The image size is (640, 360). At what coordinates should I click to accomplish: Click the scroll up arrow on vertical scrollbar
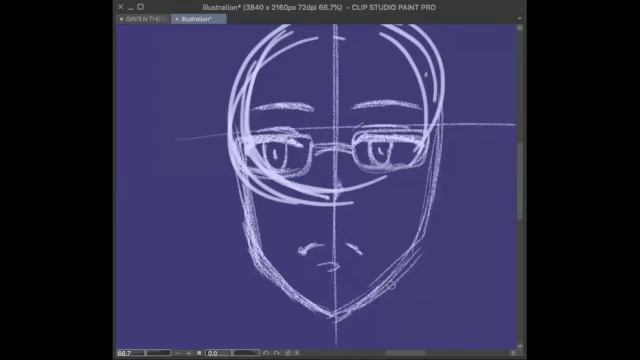tap(520, 28)
